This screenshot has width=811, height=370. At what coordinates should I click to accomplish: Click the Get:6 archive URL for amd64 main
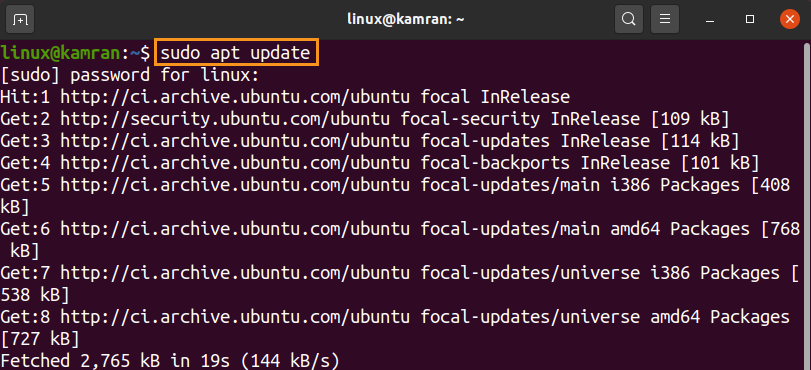click(235, 229)
